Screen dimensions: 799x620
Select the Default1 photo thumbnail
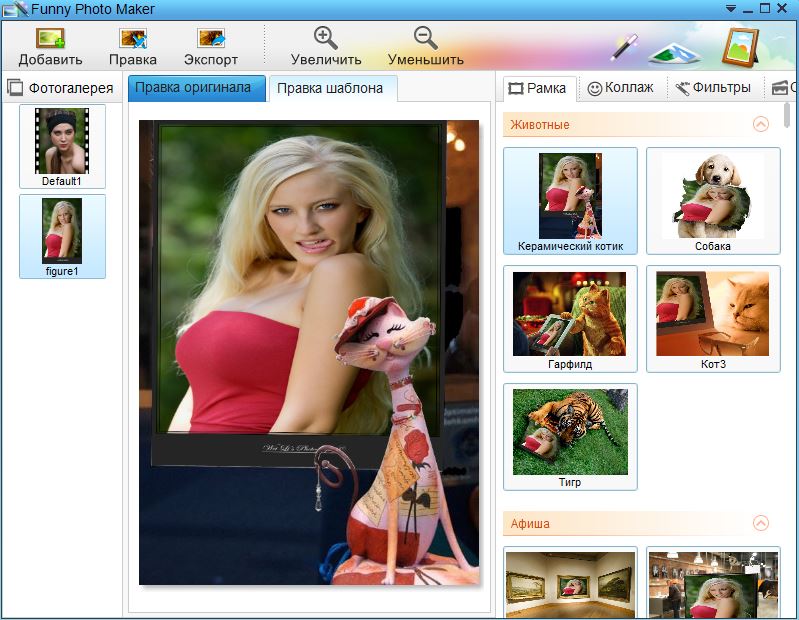[62, 146]
